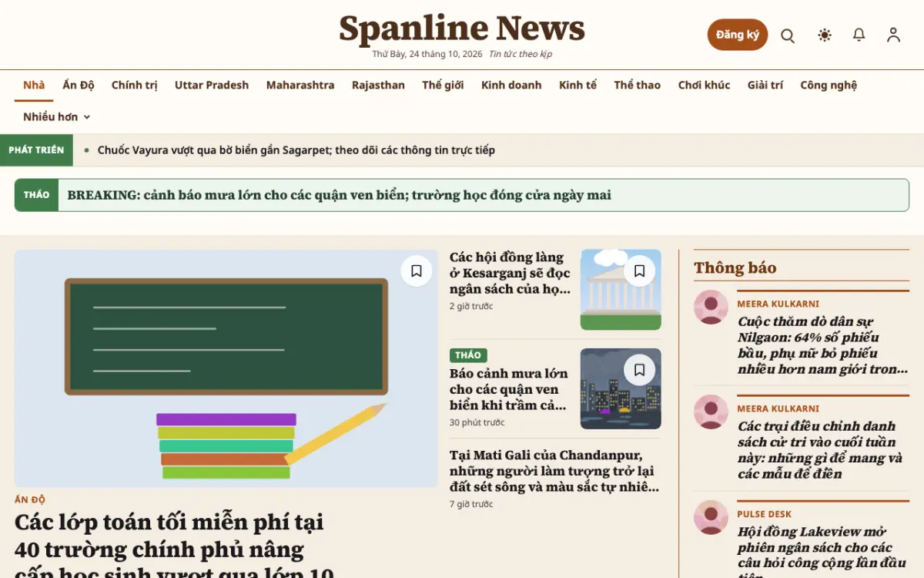The height and width of the screenshot is (578, 924).
Task: Expand the Nhiều hơn menu
Action: 57,117
